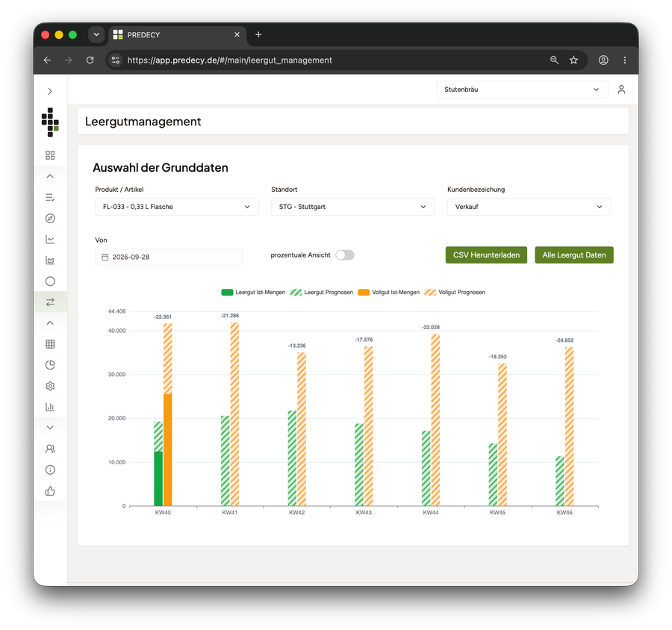Toggle the prozentuale Ansicht switch
Image resolution: width=672 pixels, height=630 pixels.
[x=344, y=255]
